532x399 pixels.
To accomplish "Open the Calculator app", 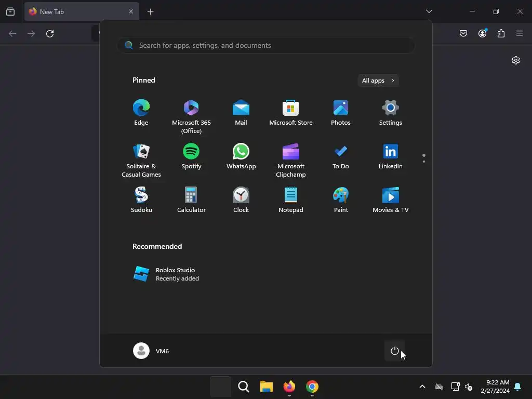I will coord(191,200).
